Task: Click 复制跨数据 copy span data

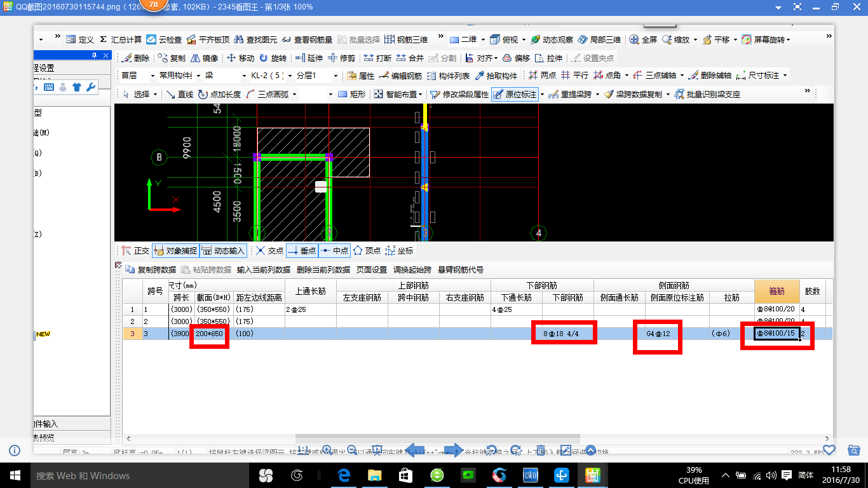Action: point(151,269)
